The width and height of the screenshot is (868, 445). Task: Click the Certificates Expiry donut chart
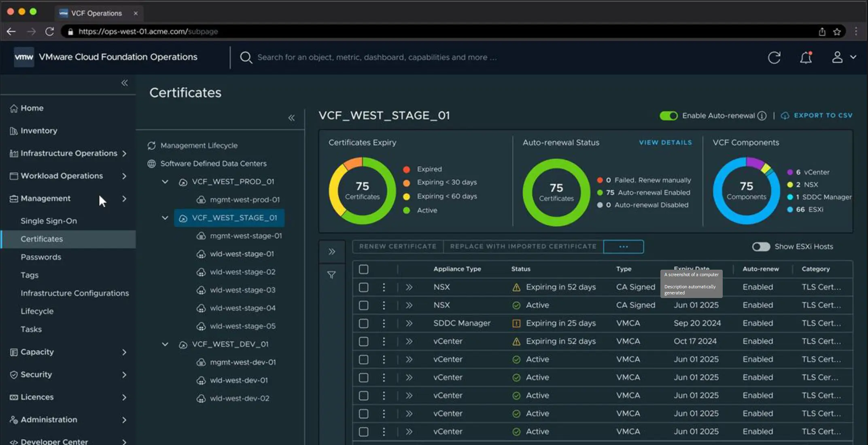point(362,191)
